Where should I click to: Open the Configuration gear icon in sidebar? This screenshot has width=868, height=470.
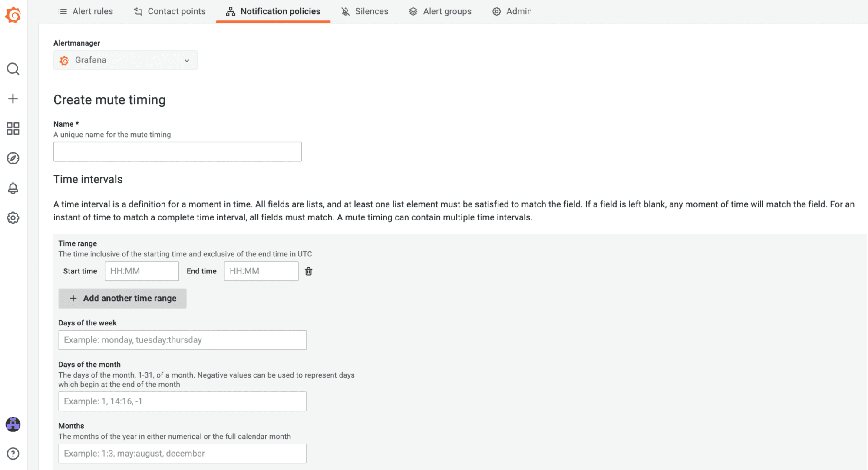click(x=13, y=218)
